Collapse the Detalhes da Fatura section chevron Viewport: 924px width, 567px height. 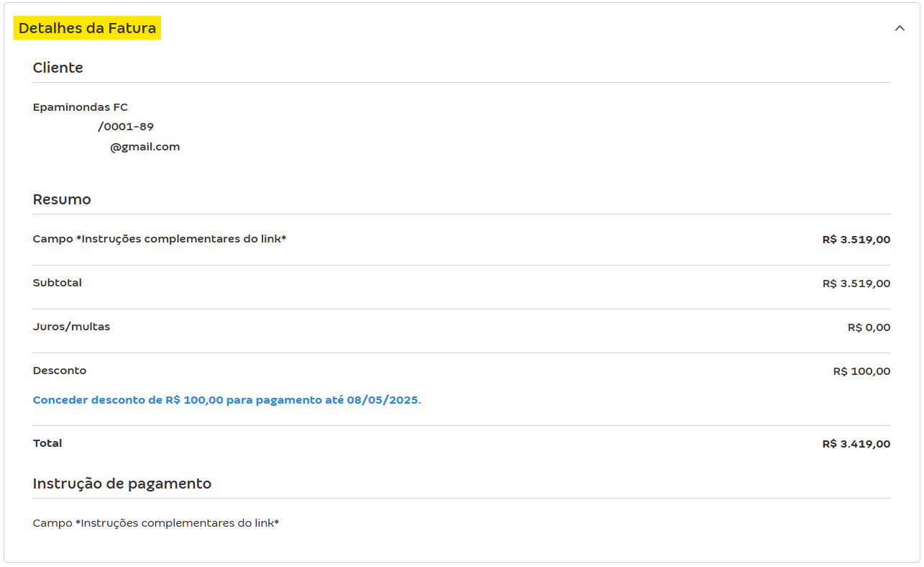tap(900, 29)
